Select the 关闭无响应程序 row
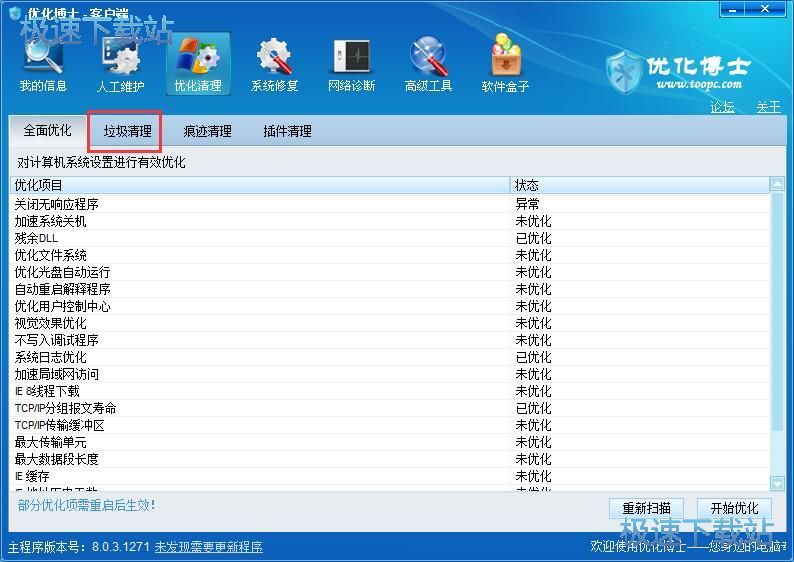This screenshot has height=562, width=794. pos(389,204)
